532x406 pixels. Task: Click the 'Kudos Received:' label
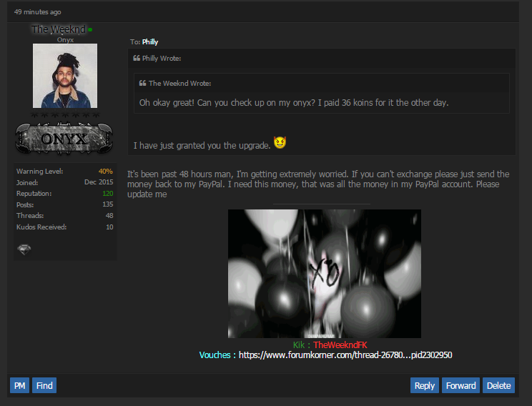(x=41, y=227)
